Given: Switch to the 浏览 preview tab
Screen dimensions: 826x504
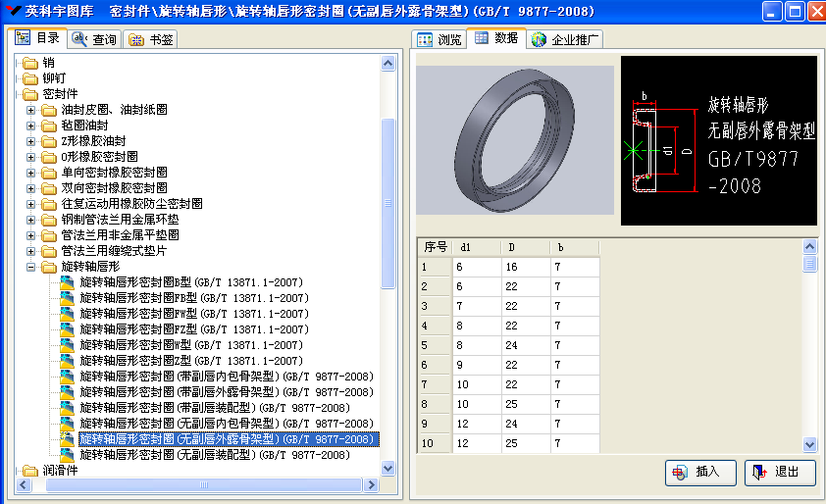Looking at the screenshot, I should point(439,40).
